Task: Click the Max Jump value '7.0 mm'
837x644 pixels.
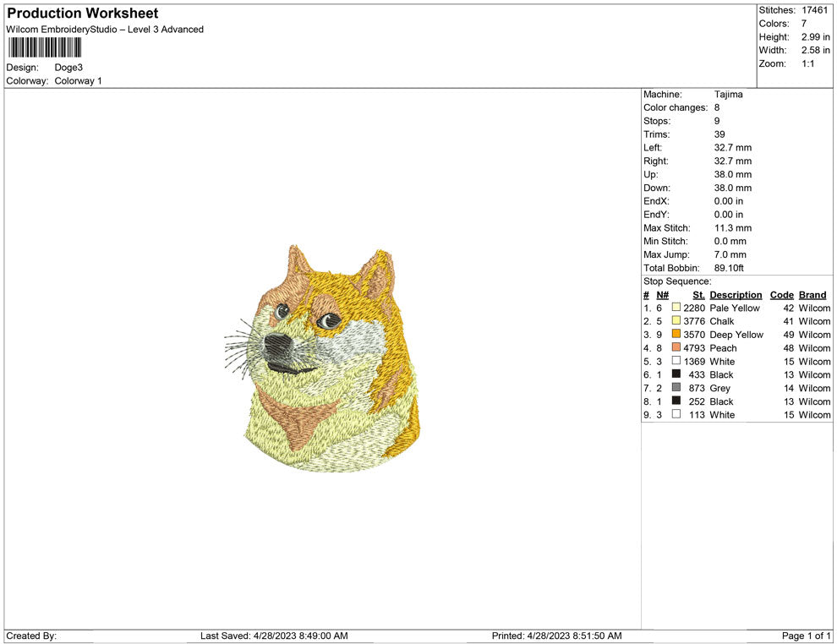Action: (730, 254)
